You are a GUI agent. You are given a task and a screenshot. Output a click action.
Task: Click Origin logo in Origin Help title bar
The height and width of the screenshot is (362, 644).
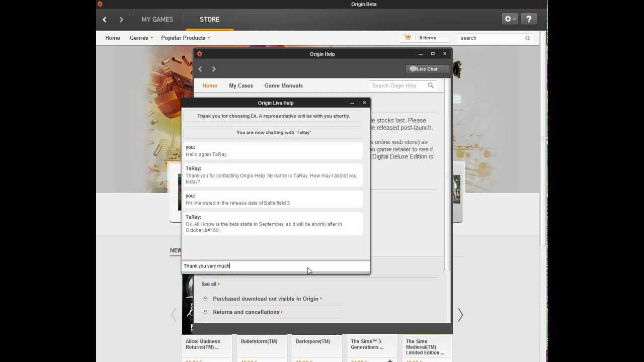tap(199, 54)
